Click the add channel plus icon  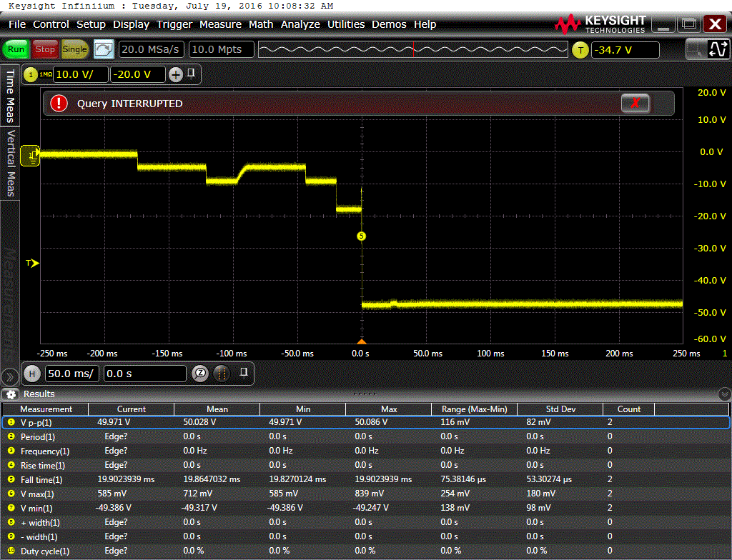tap(176, 75)
